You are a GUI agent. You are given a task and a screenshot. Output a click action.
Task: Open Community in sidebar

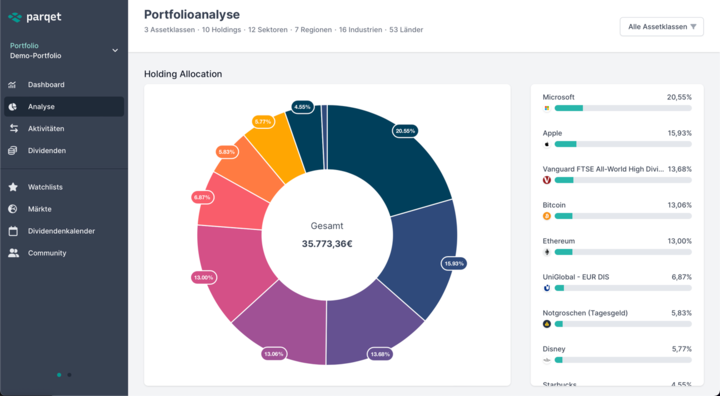pos(64,253)
